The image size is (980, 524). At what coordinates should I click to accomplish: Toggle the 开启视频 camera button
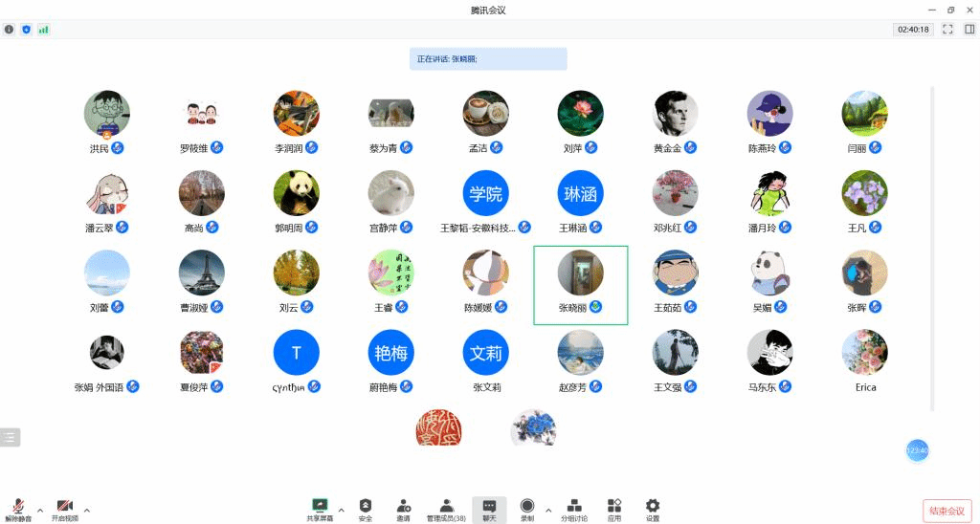[65, 507]
